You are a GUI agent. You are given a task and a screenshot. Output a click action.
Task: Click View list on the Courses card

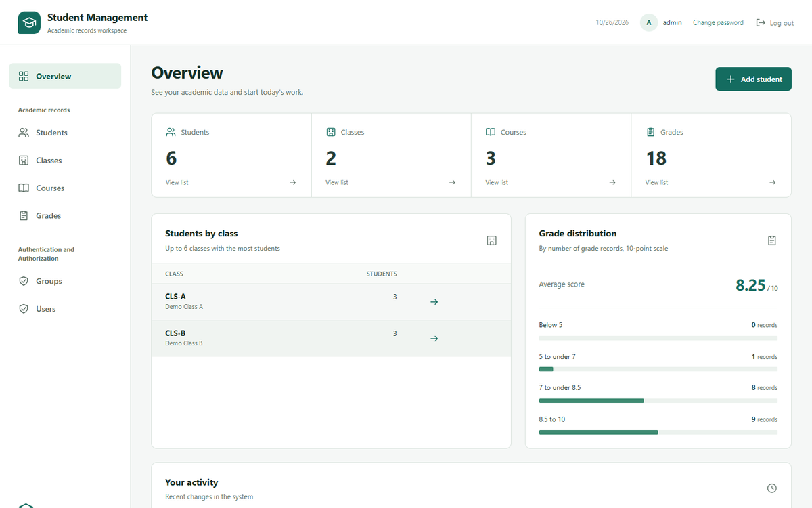coord(497,182)
